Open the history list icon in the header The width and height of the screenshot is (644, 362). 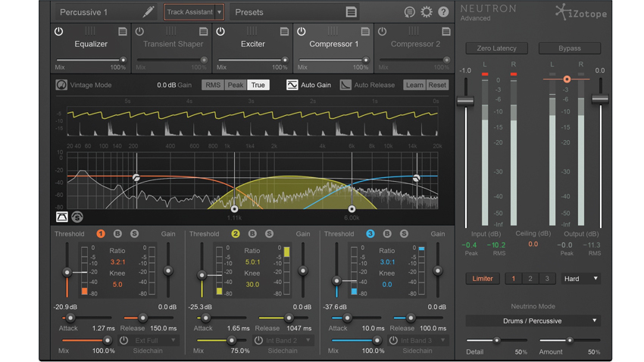coord(409,12)
